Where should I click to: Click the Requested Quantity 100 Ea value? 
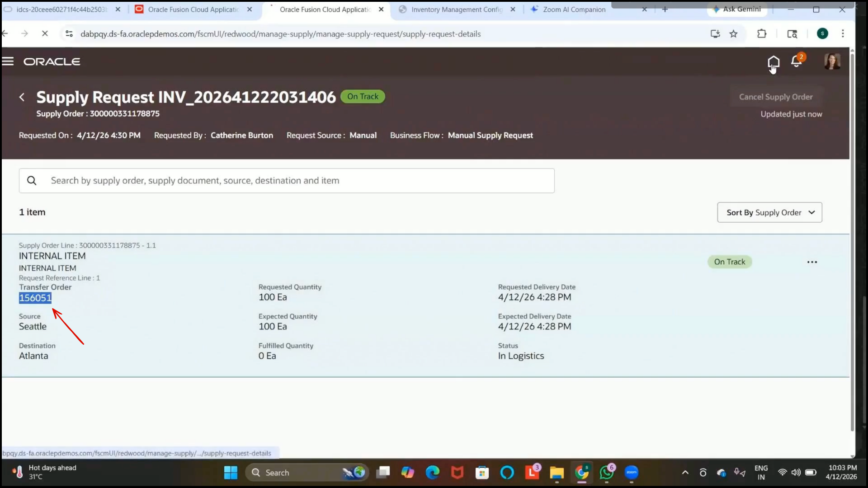click(x=273, y=297)
